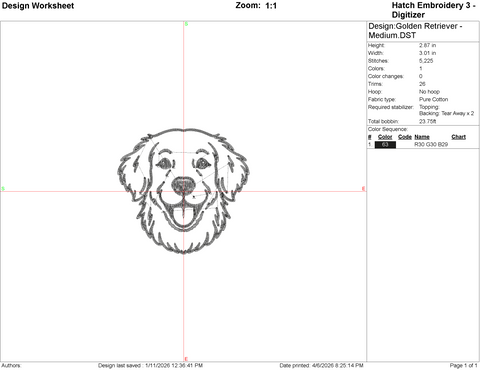Image resolution: width=480 pixels, height=370 pixels.
Task: Click the 'Topping:' stabilizer entry
Action: 429,107
